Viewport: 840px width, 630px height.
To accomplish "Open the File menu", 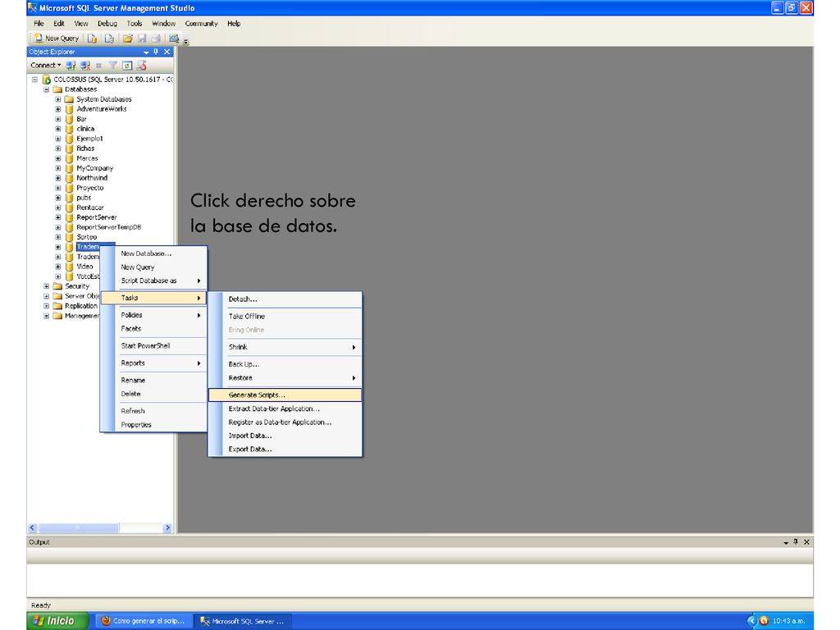I will [39, 24].
